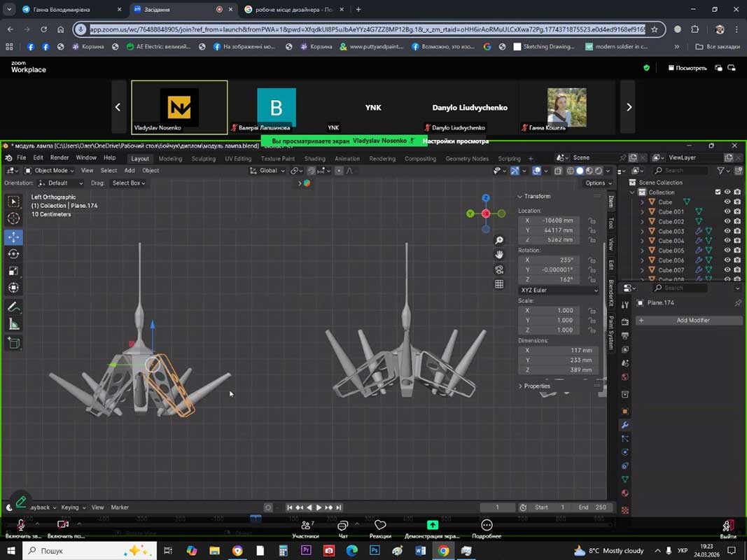Toggle the Collection exclude checkbox
The width and height of the screenshot is (747, 560).
click(x=718, y=192)
